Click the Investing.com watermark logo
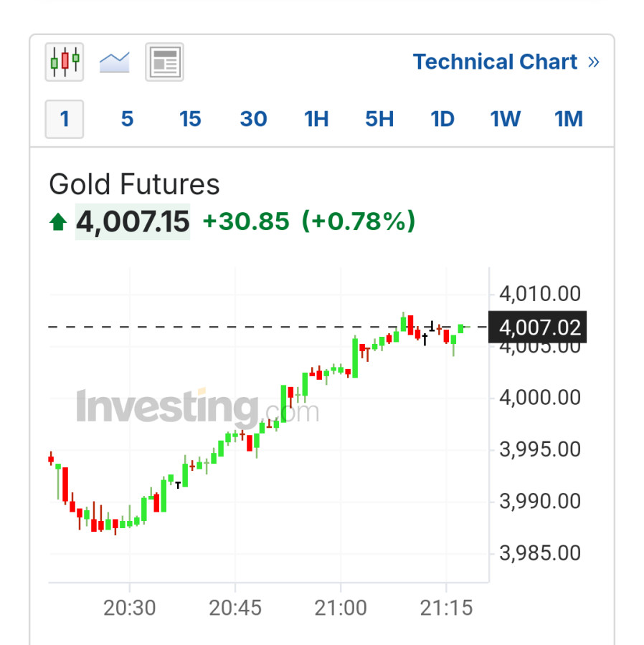644x645 pixels. tap(197, 407)
